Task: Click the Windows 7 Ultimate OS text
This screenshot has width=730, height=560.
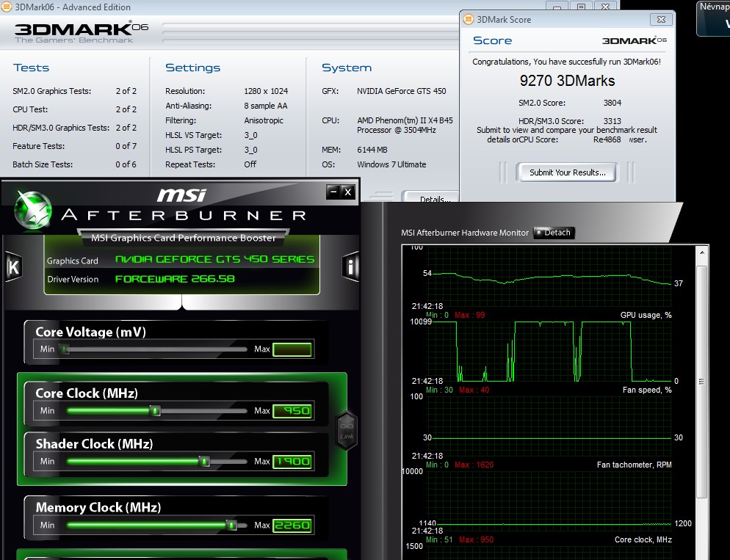Action: pos(391,164)
